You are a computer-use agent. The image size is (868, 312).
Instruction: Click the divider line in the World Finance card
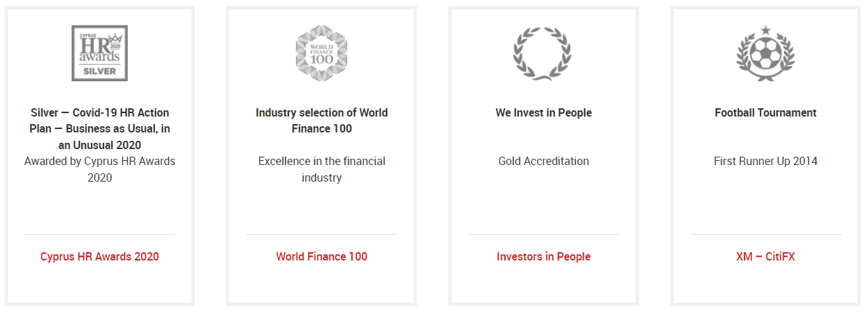(321, 234)
